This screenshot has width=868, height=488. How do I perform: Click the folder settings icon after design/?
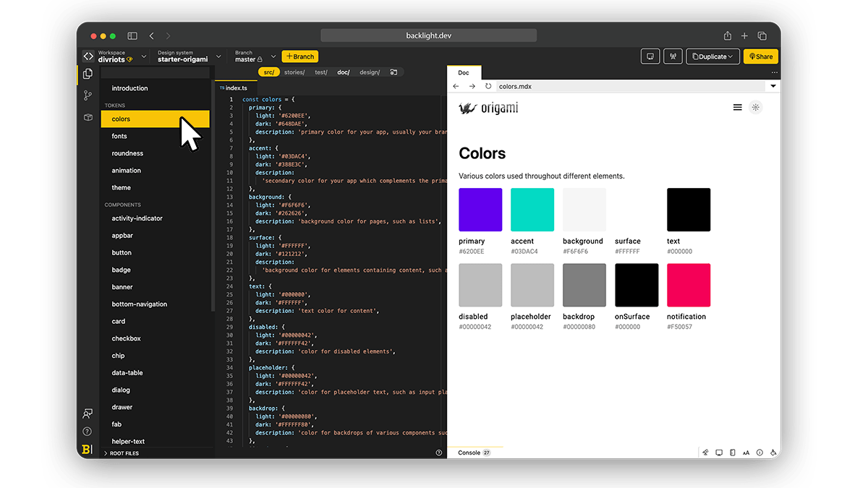point(393,72)
